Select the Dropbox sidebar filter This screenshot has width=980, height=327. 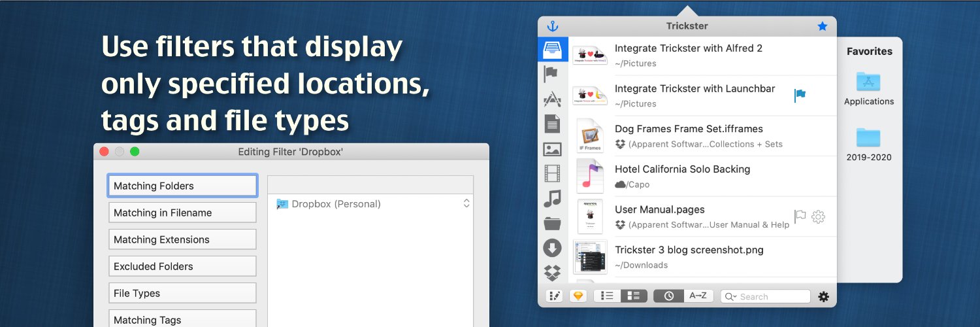point(552,271)
